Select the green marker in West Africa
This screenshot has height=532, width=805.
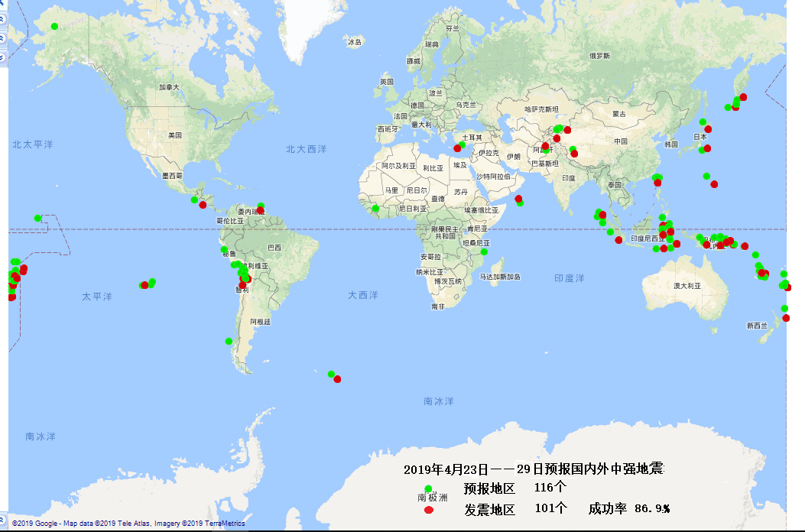click(x=375, y=209)
